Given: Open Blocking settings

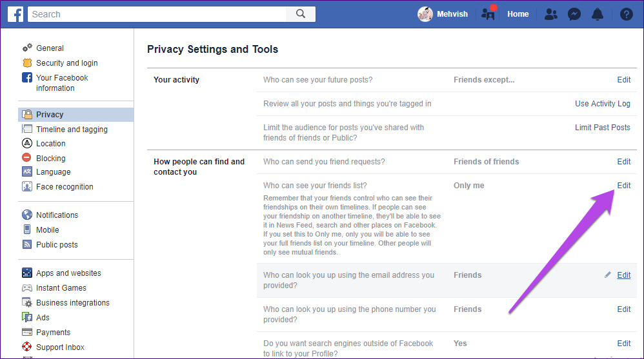Looking at the screenshot, I should 50,158.
